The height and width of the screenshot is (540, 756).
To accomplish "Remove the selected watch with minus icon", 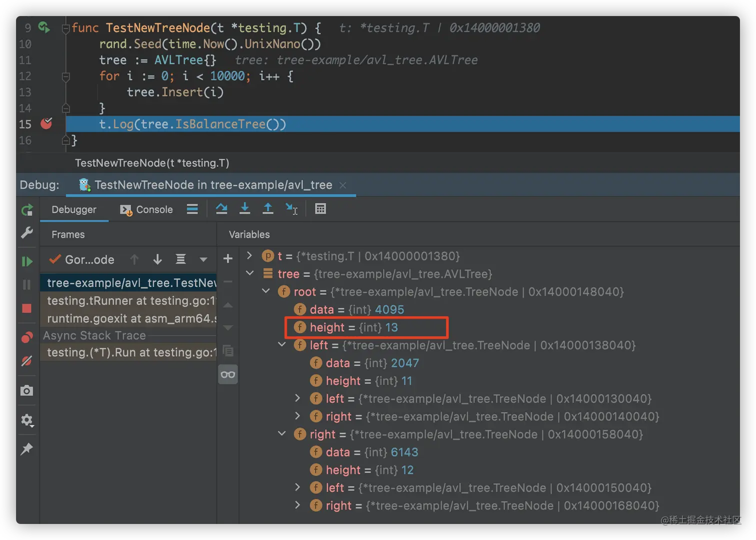I will (x=228, y=282).
